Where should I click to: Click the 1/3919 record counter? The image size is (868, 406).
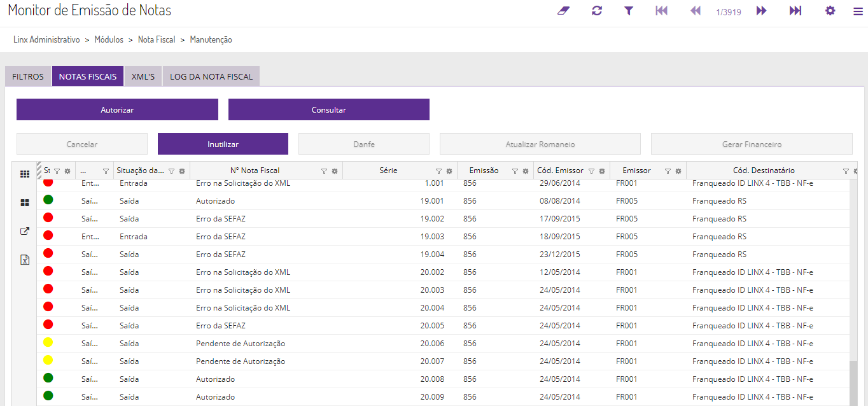pos(729,11)
